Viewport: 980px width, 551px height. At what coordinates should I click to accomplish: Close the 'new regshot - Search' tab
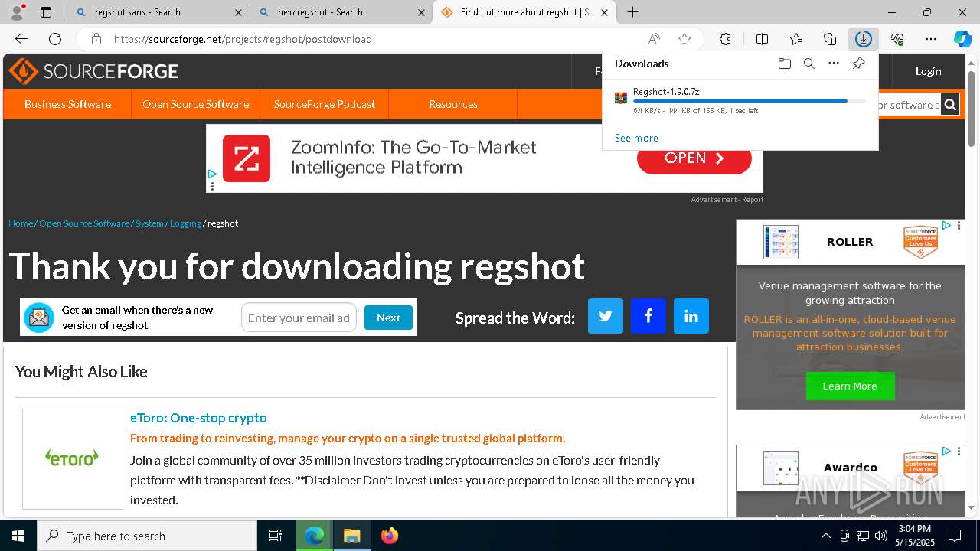point(421,12)
